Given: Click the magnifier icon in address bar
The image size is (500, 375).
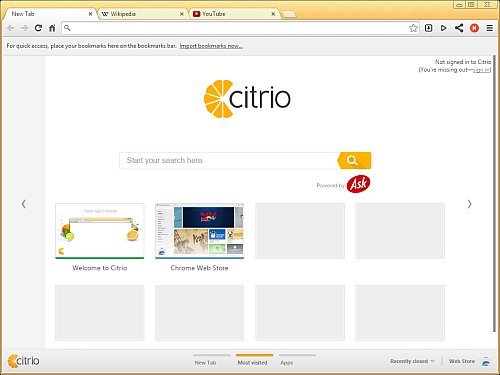Looking at the screenshot, I should [x=67, y=28].
